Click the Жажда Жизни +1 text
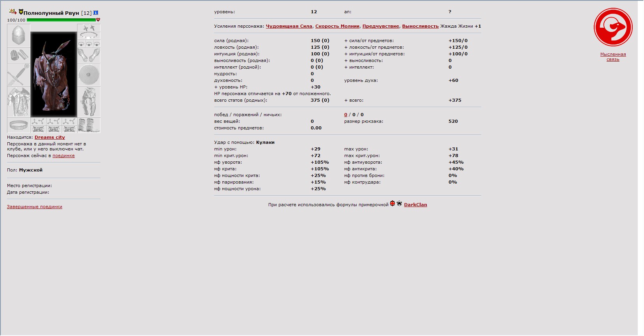 pos(461,26)
